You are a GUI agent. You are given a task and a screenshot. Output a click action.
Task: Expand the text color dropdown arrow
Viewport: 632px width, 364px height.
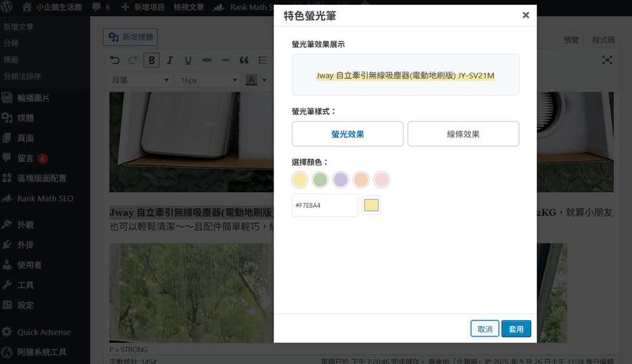pyautogui.click(x=264, y=80)
